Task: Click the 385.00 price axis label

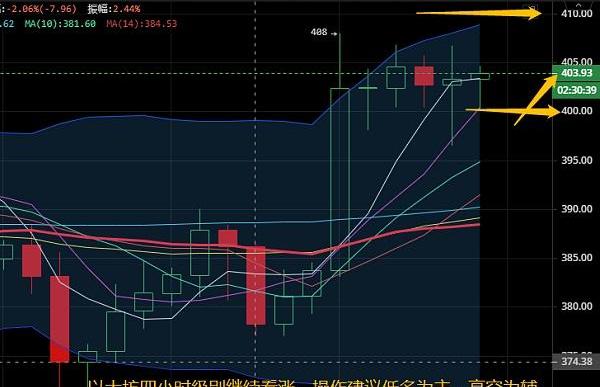Action: 577,258
